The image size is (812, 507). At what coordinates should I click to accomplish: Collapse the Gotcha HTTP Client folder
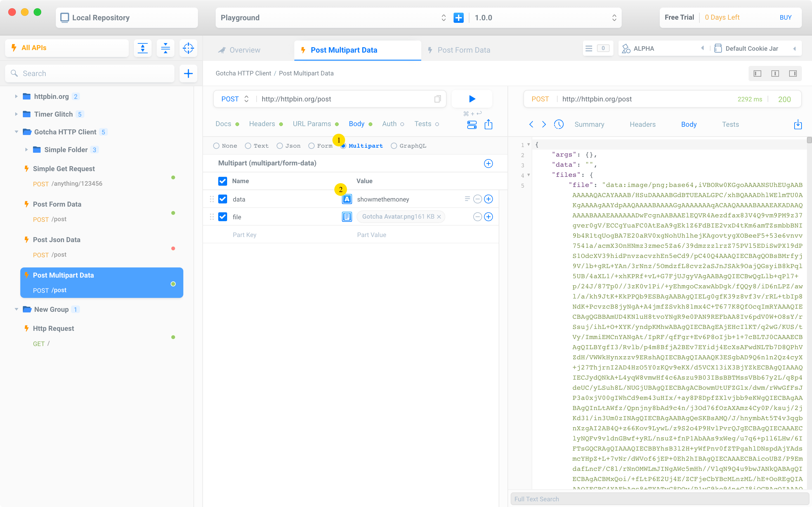point(16,132)
